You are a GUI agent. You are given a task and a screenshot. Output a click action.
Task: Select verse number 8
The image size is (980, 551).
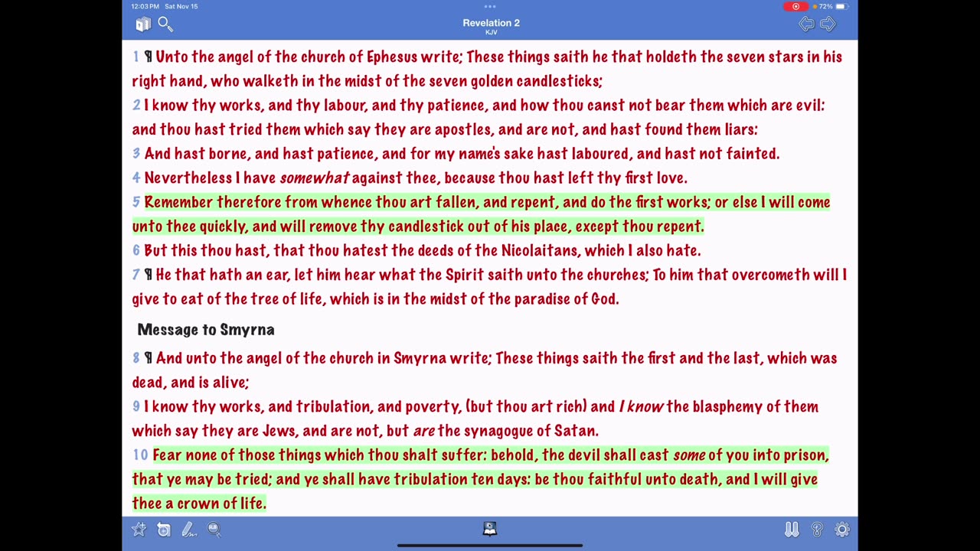tap(136, 358)
